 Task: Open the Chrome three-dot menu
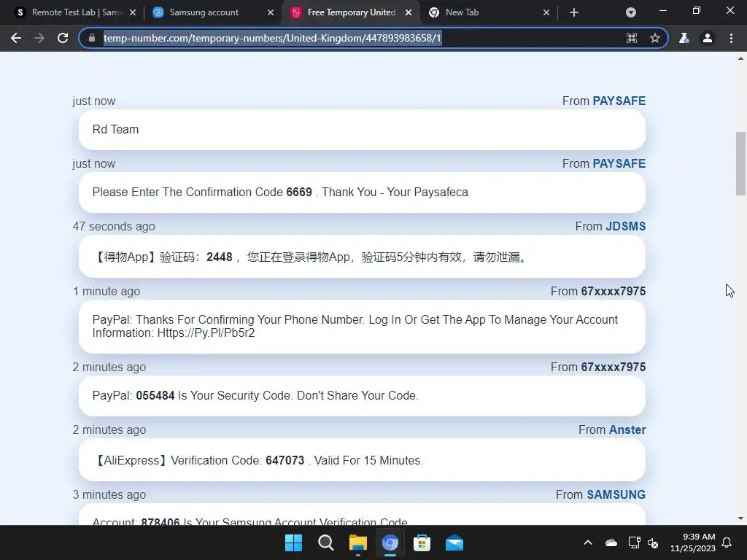click(731, 38)
